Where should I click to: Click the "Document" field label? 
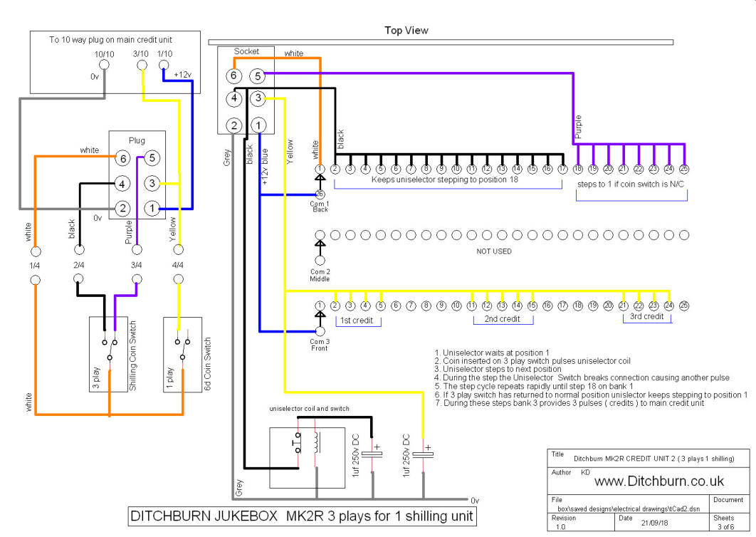tap(728, 499)
